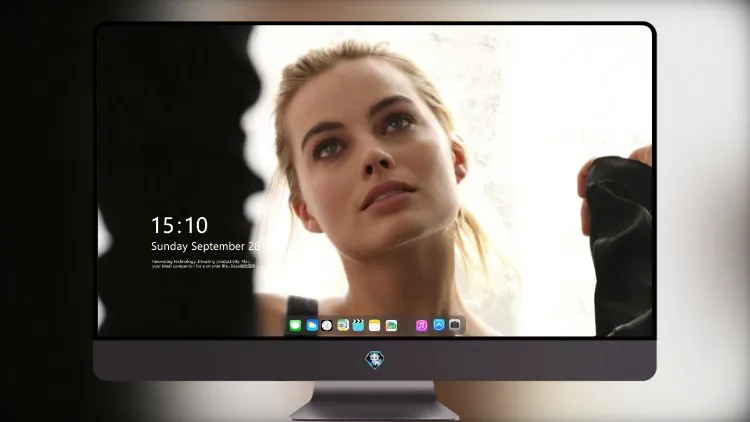The width and height of the screenshot is (750, 422).
Task: Open the Maps app in dock
Action: (343, 325)
